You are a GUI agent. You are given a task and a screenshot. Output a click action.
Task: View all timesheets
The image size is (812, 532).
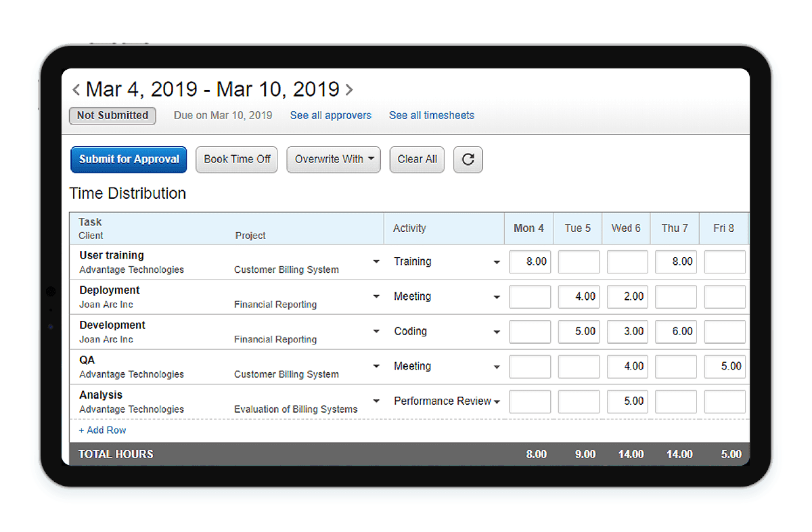coord(431,115)
